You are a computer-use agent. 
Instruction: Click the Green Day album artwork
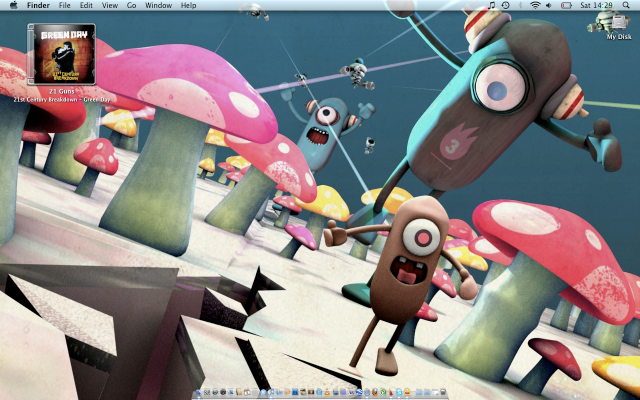click(x=64, y=54)
